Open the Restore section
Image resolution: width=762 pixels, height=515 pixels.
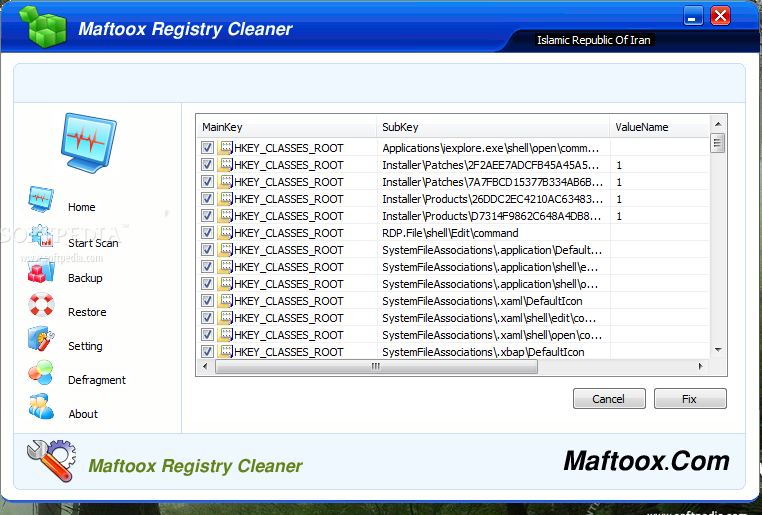click(87, 312)
